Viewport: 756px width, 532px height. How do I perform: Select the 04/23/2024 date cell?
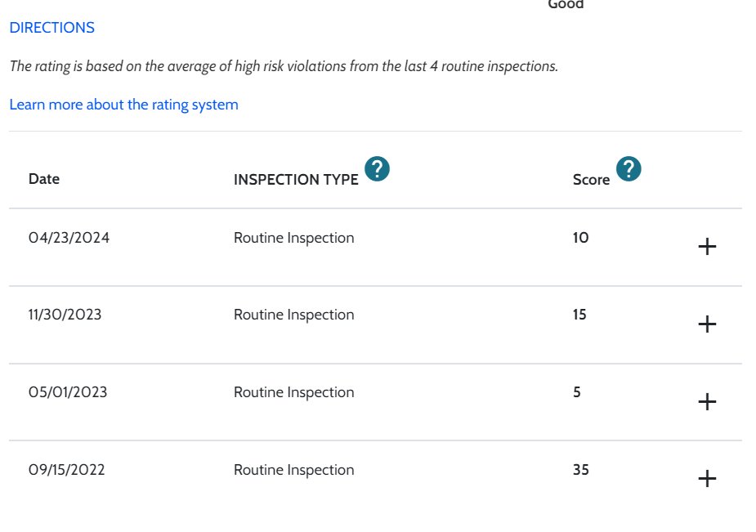pos(69,238)
